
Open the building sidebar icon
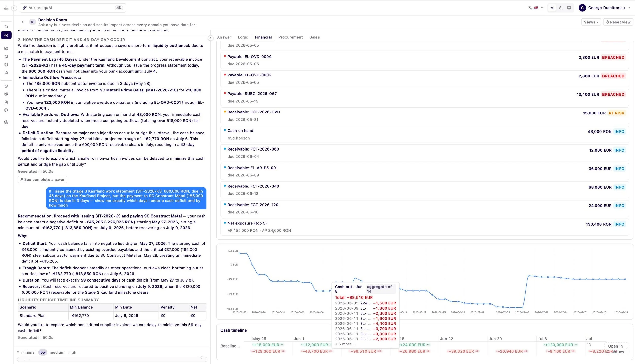tap(6, 56)
